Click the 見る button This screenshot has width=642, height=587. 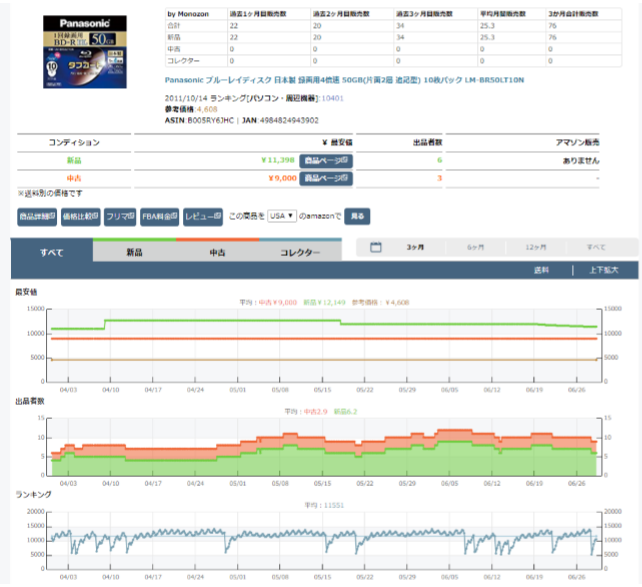point(357,216)
